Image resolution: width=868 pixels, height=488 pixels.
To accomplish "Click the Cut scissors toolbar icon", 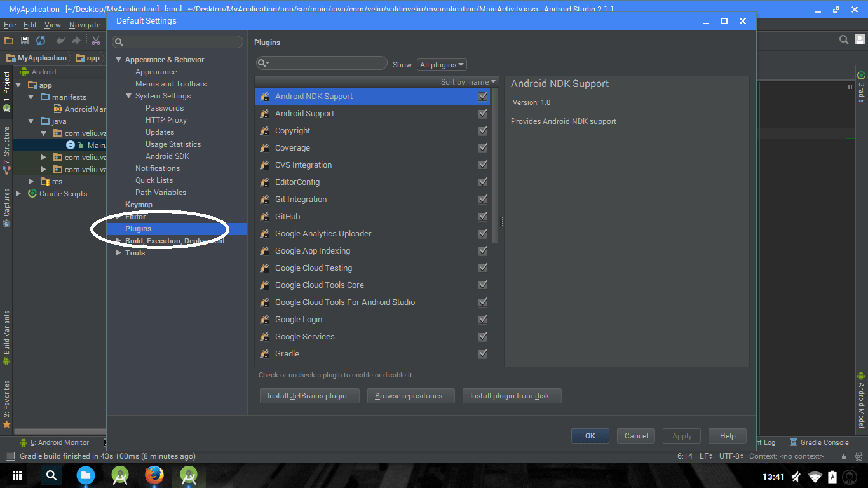I will point(97,40).
